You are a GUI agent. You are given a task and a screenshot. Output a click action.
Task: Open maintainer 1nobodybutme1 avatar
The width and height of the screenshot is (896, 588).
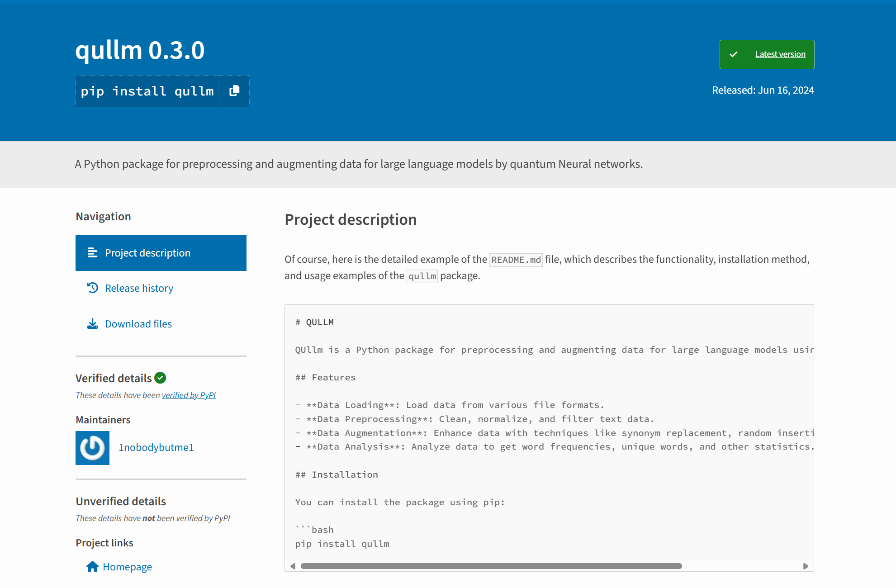(92, 448)
